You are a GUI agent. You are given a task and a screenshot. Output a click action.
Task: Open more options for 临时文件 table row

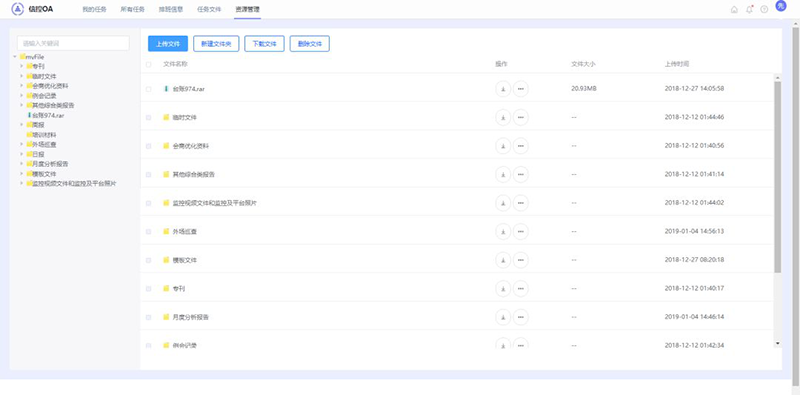click(520, 117)
